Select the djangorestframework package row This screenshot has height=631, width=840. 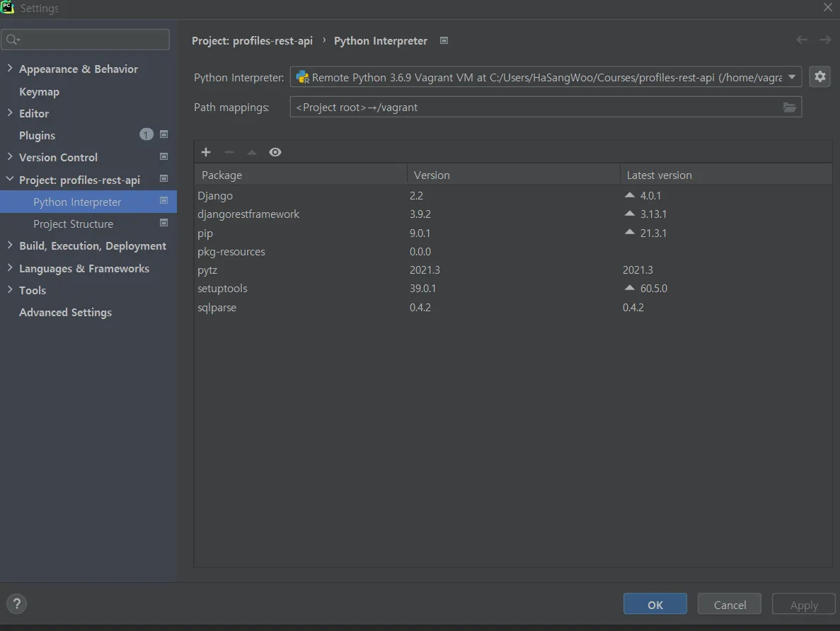(513, 214)
